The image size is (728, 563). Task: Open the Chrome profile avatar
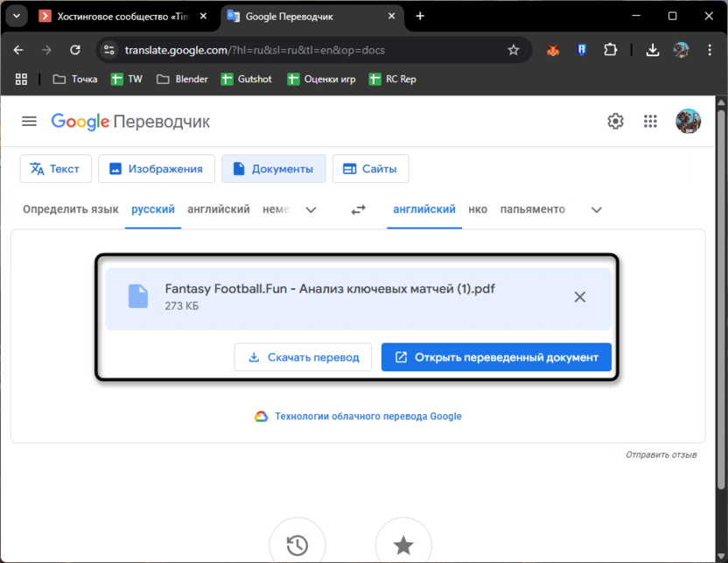click(x=681, y=50)
